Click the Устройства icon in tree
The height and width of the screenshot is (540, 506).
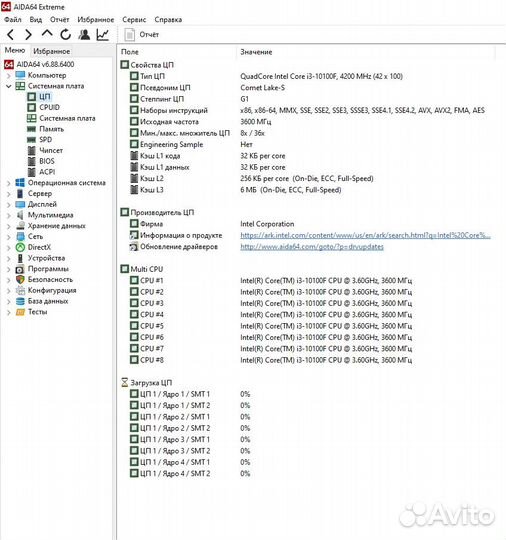coord(20,258)
